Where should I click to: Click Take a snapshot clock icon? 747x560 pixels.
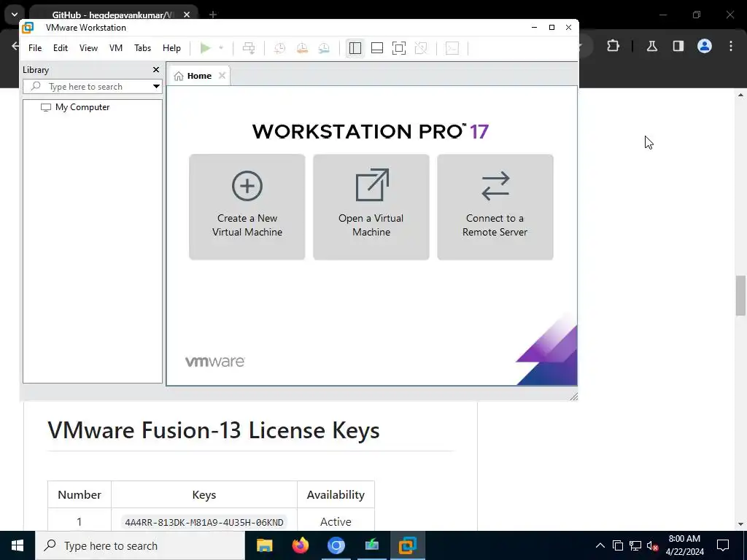pos(279,48)
